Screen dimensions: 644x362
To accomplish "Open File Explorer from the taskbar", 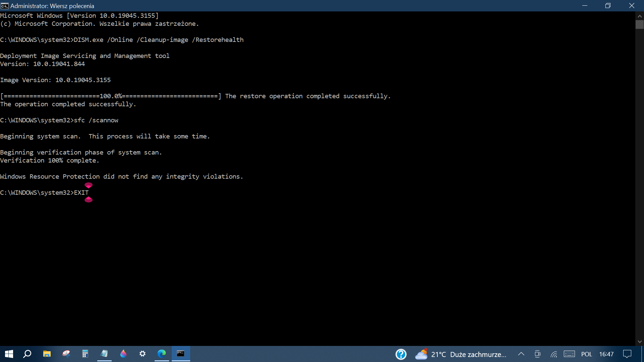I will [x=47, y=354].
